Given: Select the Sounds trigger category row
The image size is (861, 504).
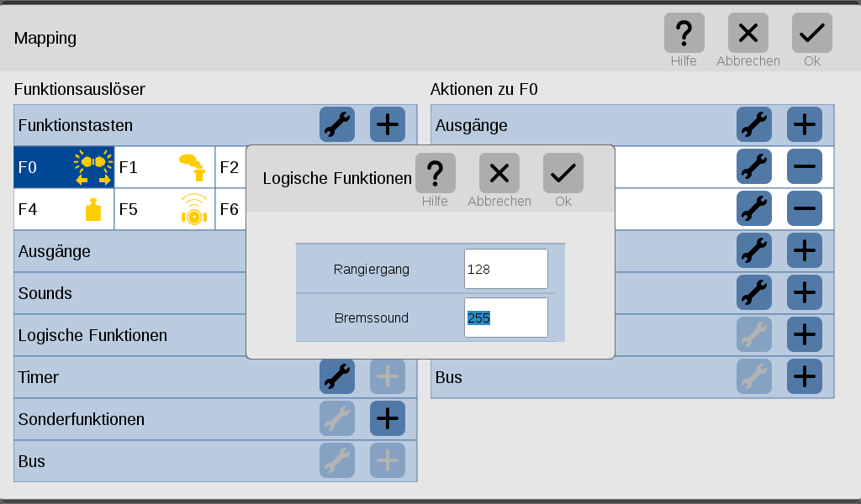Looking at the screenshot, I should coord(130,293).
